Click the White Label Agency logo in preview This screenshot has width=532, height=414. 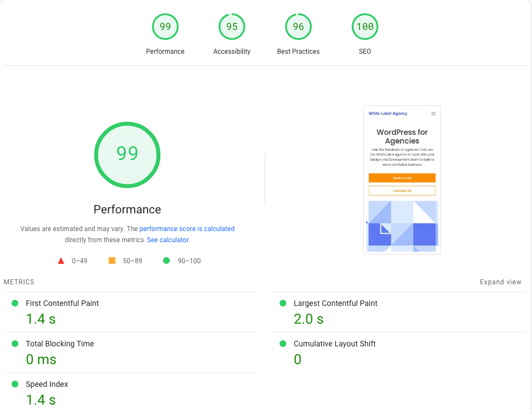[388, 113]
